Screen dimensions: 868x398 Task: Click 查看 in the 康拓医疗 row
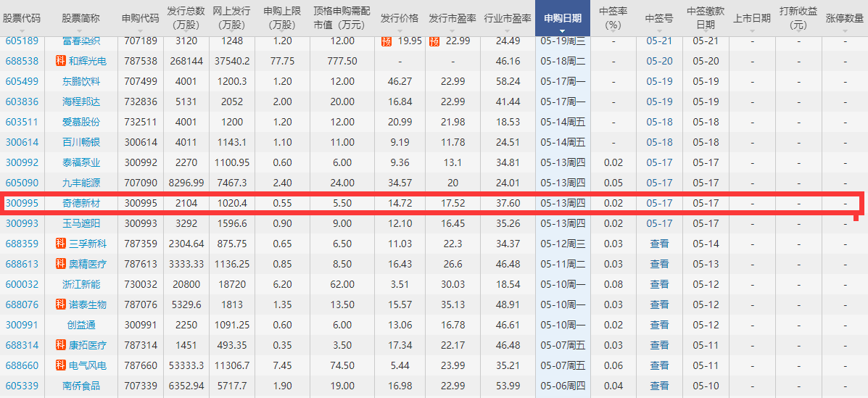click(x=659, y=345)
